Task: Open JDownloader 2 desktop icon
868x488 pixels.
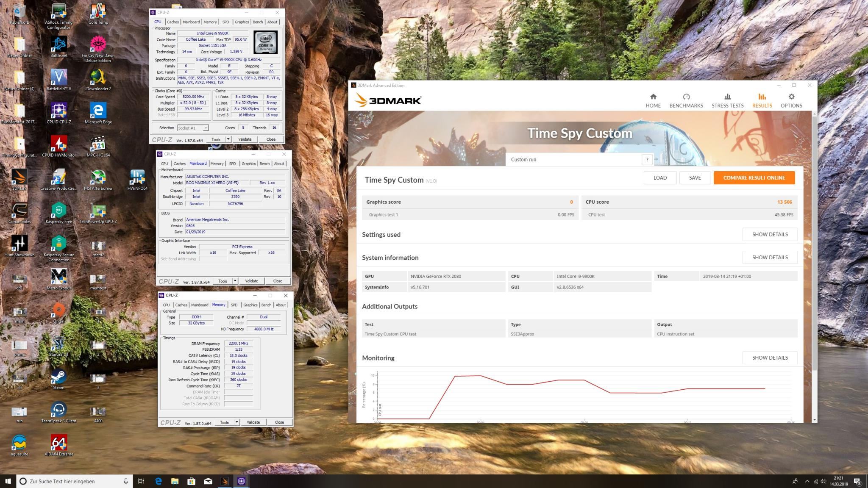Action: [98, 80]
